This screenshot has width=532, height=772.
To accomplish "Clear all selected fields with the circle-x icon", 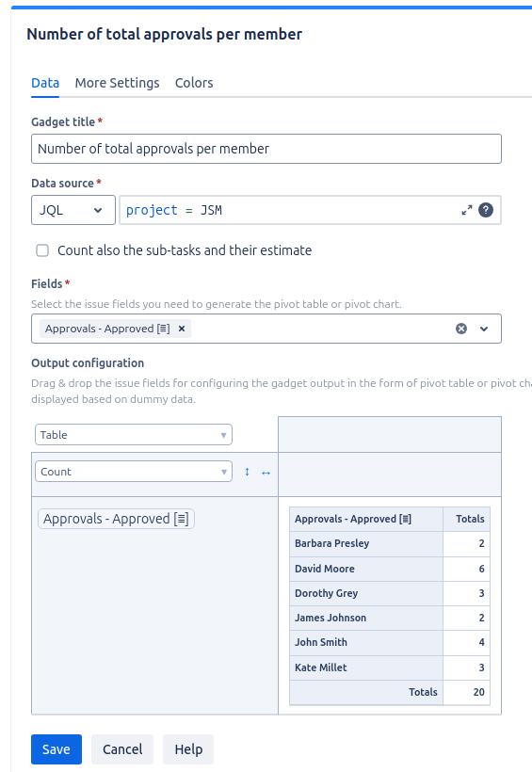I will (x=461, y=329).
